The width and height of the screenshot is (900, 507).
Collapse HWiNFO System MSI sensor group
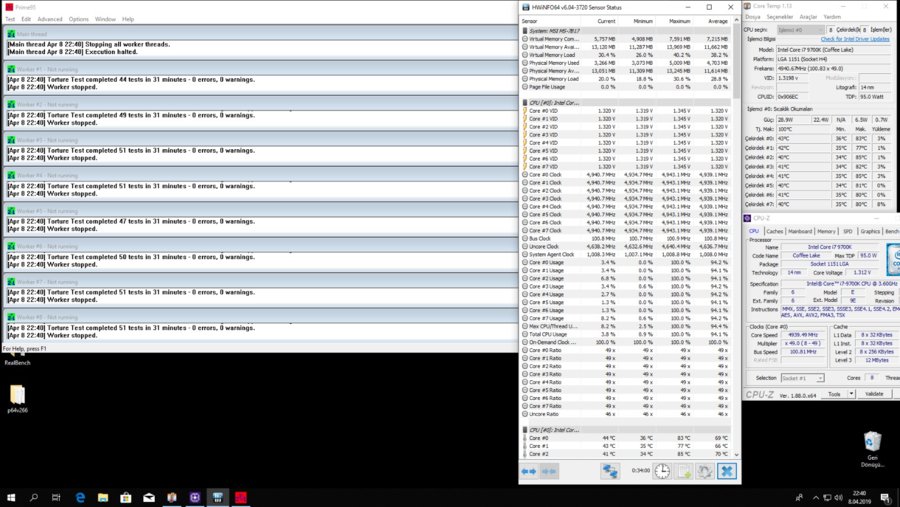pos(525,31)
